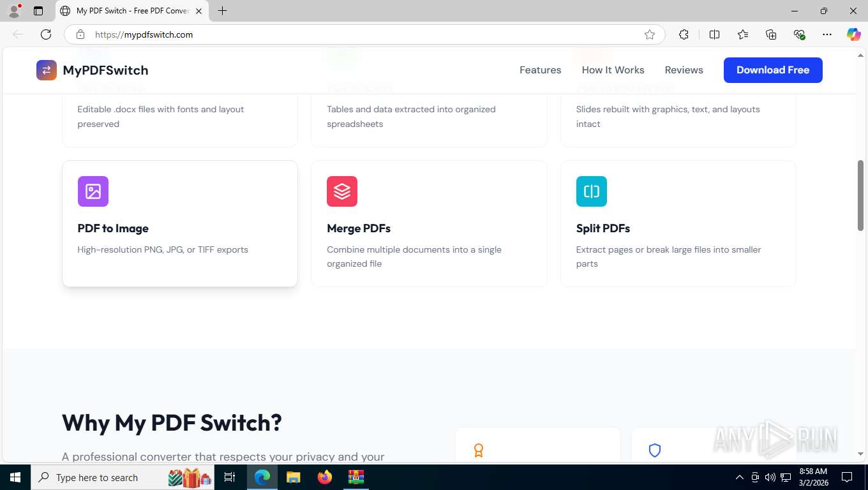
Task: Add this page to favorites star
Action: [650, 34]
